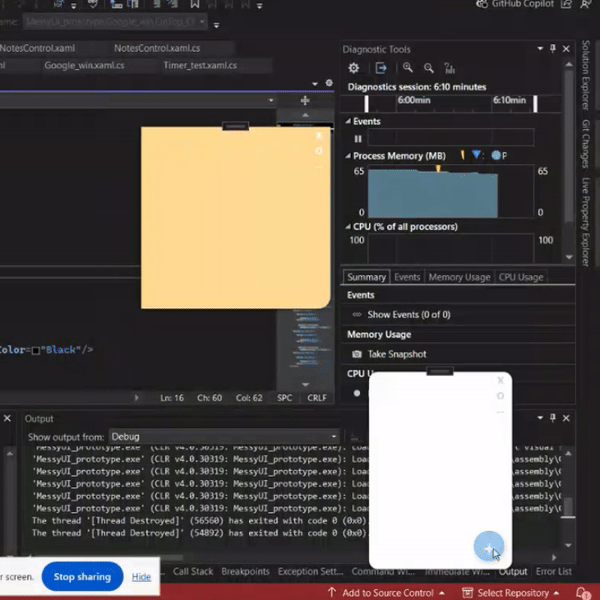Pin the Diagnostic Tools panel
Viewport: 600px width, 600px height.
(x=553, y=49)
